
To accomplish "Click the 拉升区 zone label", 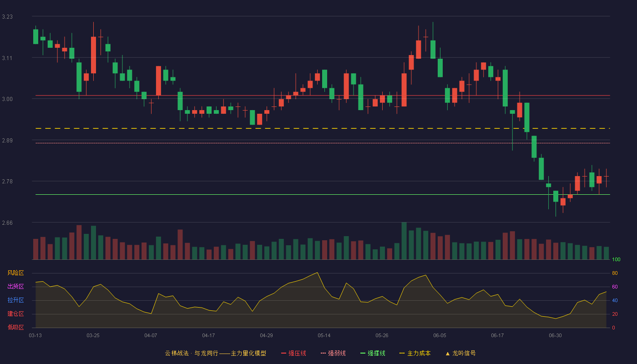I will [x=15, y=300].
